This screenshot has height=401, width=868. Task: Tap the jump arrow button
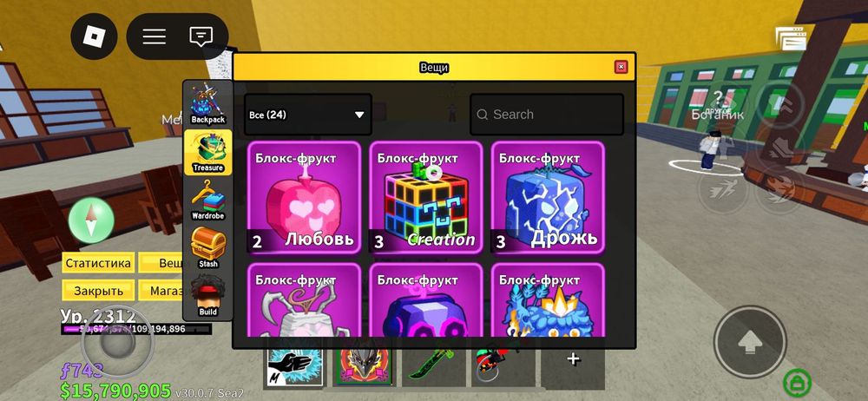coord(750,342)
